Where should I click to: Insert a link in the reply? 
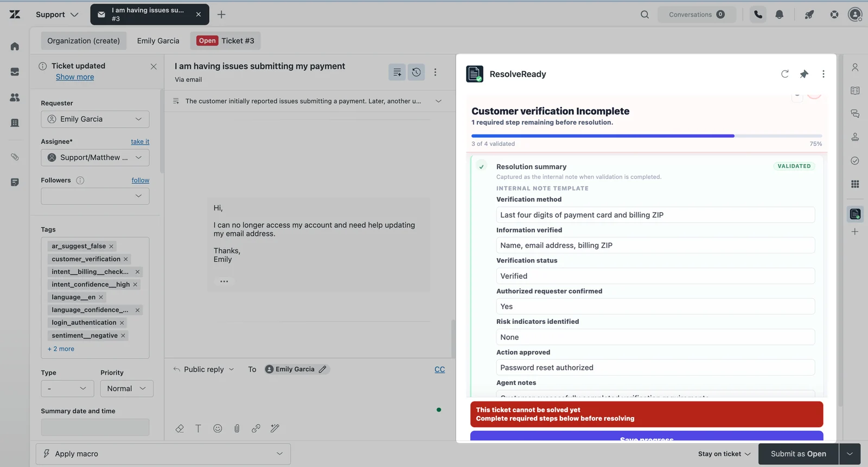click(x=256, y=428)
